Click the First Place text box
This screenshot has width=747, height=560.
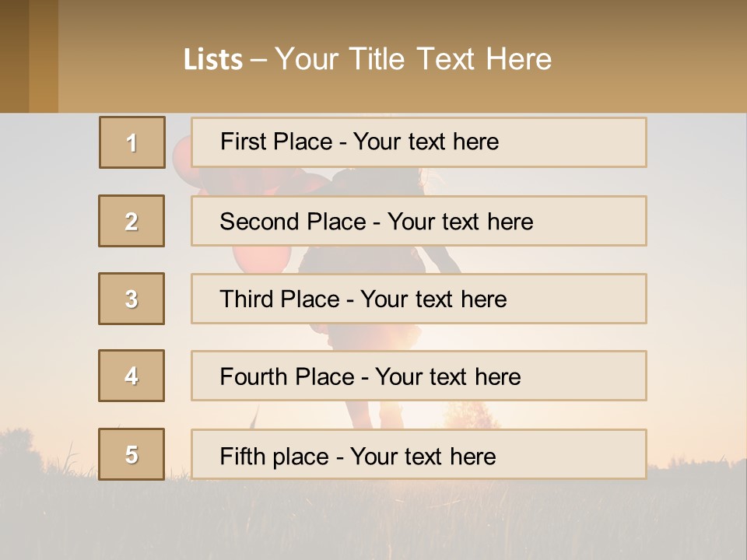click(419, 142)
